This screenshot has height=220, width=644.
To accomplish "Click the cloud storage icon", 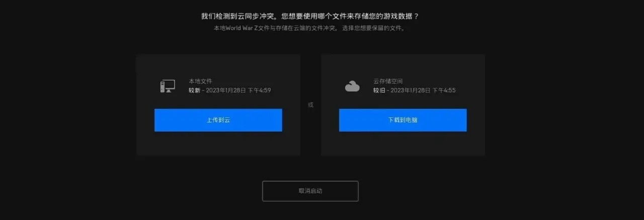I will point(352,86).
